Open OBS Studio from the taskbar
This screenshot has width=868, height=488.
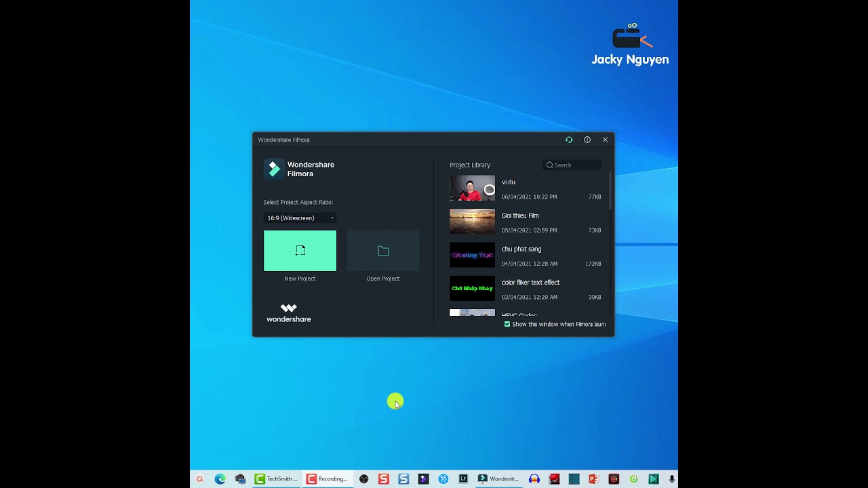click(363, 479)
